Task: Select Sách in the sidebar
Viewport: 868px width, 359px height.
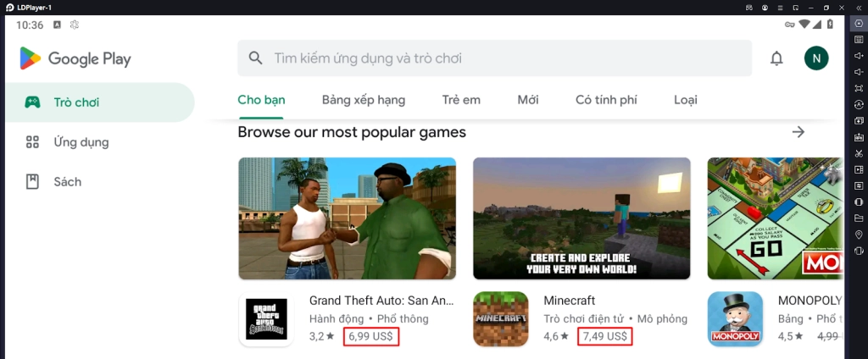Action: point(67,181)
